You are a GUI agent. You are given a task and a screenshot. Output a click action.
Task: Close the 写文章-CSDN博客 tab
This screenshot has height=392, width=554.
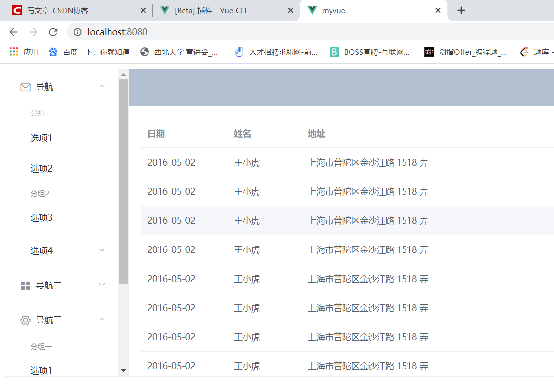143,10
